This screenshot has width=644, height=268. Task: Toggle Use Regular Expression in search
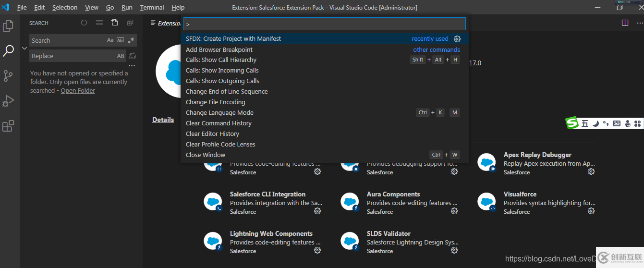click(131, 40)
